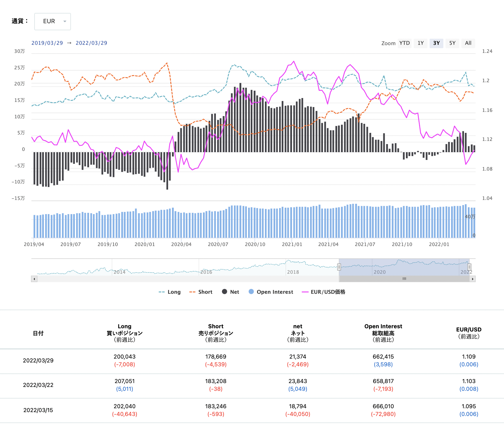Screen dimensions: 504x425
Task: Click weekly change (-40,643) in Long column
Action: 125,414
